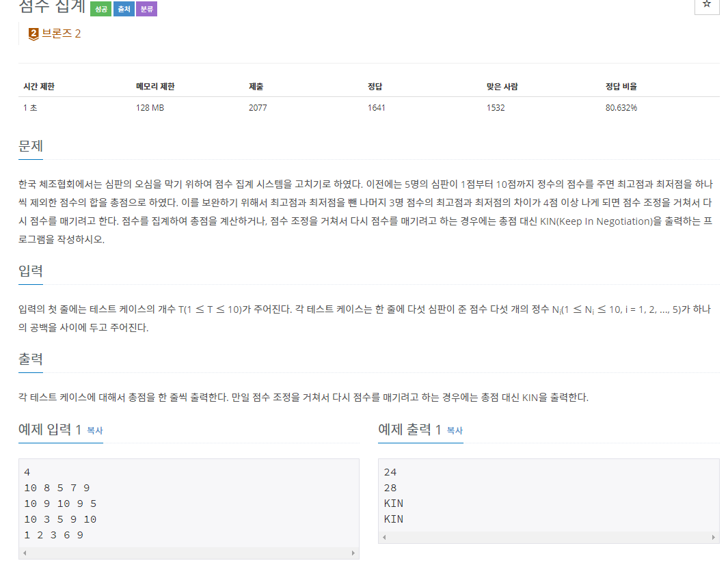Click the 맞은 사람 column header

502,86
